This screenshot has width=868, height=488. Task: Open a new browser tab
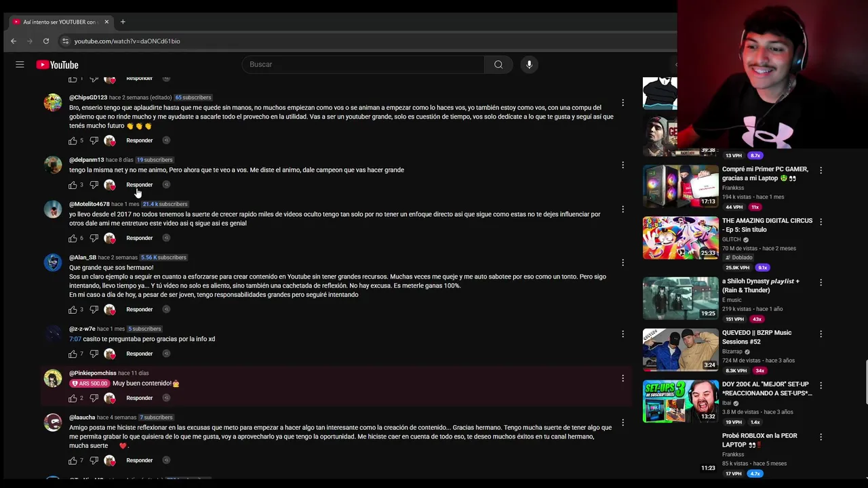[x=123, y=22]
